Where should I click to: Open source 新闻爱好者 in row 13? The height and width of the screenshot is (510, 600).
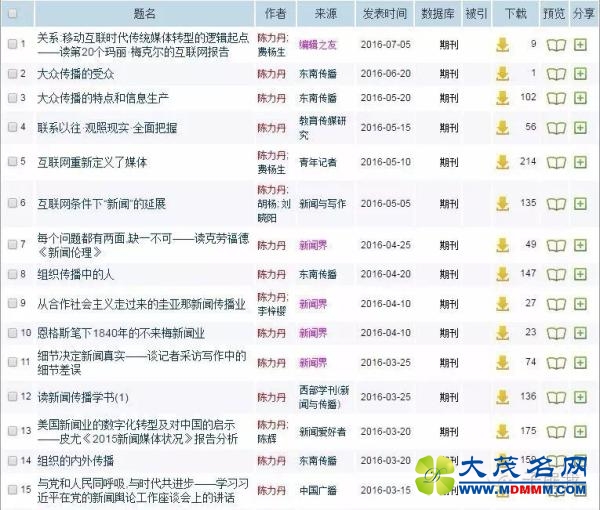point(322,432)
